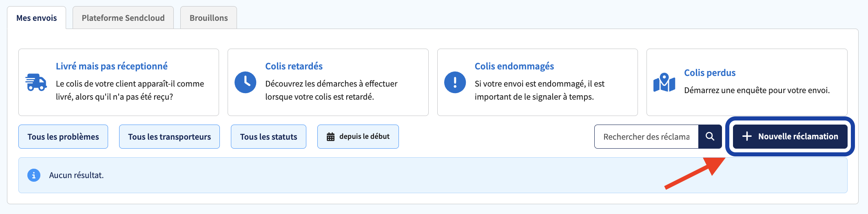Click the calendar icon in date filter
This screenshot has height=214, width=868.
[x=331, y=137]
